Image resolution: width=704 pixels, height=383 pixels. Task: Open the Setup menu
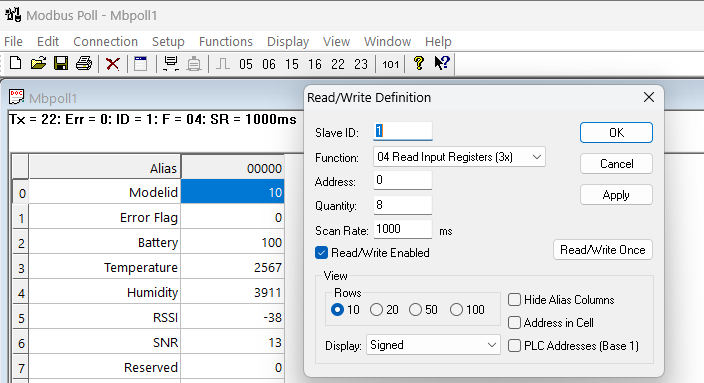[168, 41]
